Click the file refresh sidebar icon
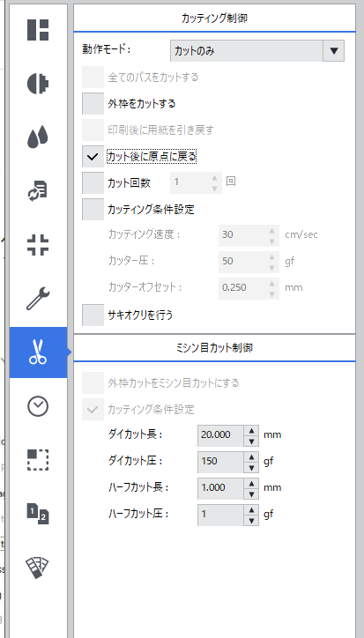The height and width of the screenshot is (638, 364). pyautogui.click(x=38, y=191)
